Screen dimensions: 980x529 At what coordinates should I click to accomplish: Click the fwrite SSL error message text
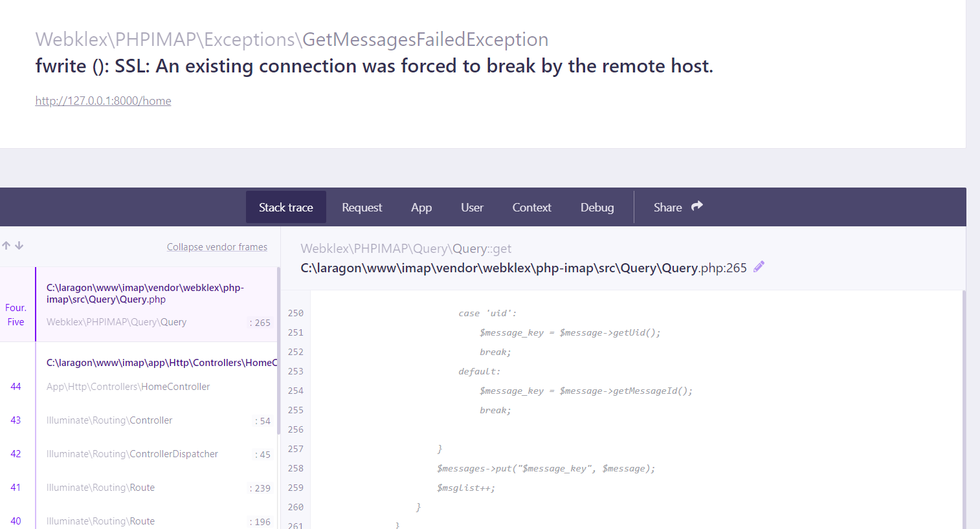click(374, 66)
